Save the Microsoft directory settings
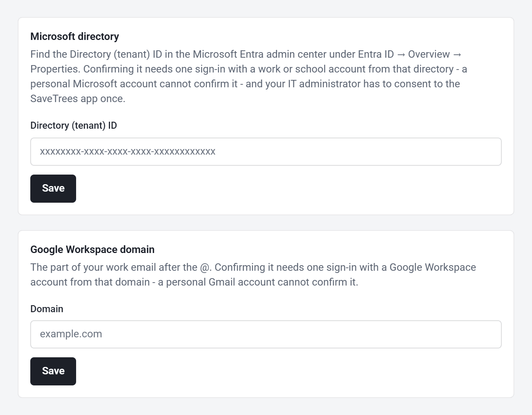532x415 pixels. [53, 189]
